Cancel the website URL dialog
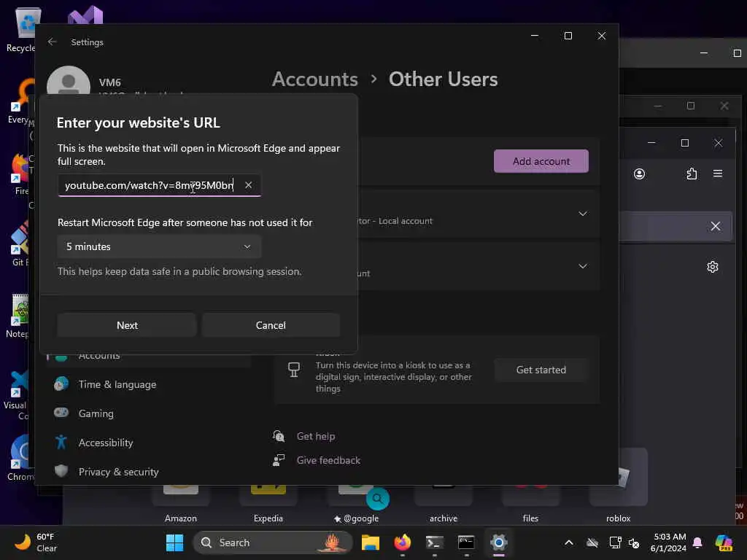 click(x=271, y=325)
